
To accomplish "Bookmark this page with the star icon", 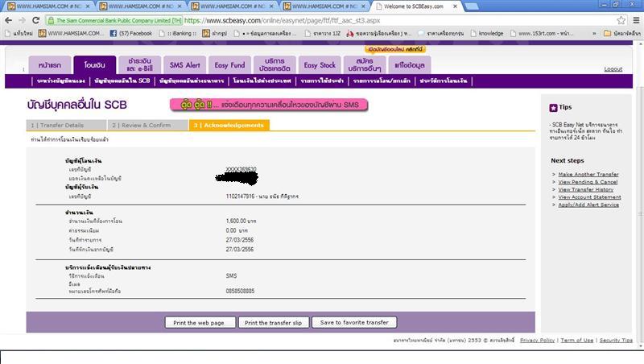I will [621, 20].
